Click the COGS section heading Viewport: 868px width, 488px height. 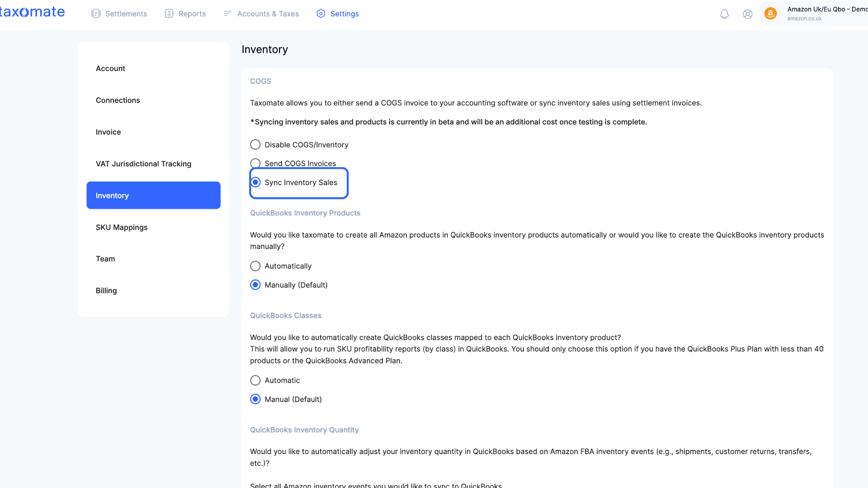pyautogui.click(x=260, y=81)
